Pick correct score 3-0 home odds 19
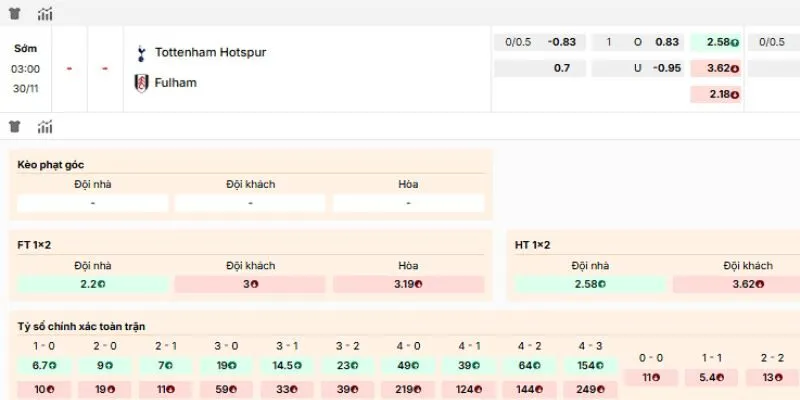The width and height of the screenshot is (800, 400). pos(226,366)
